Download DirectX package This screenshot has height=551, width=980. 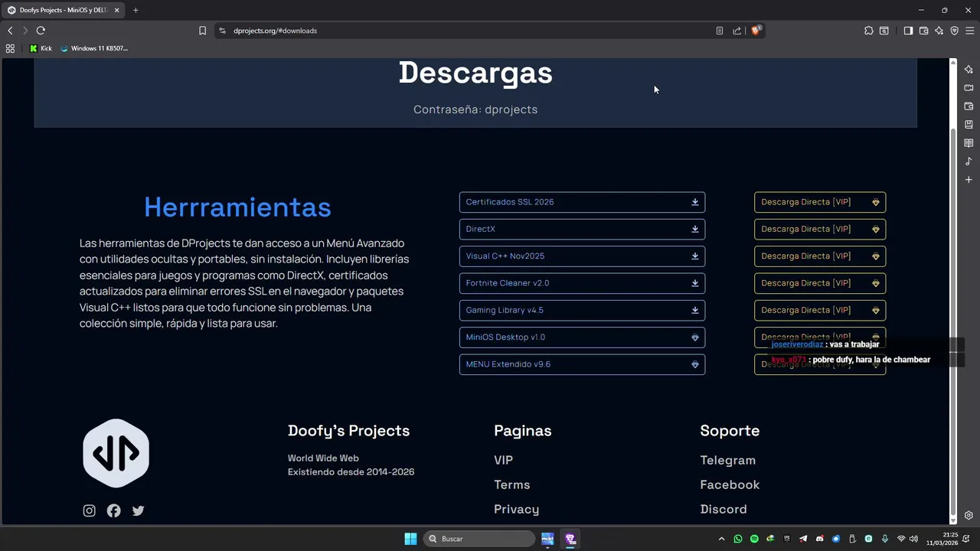click(582, 229)
